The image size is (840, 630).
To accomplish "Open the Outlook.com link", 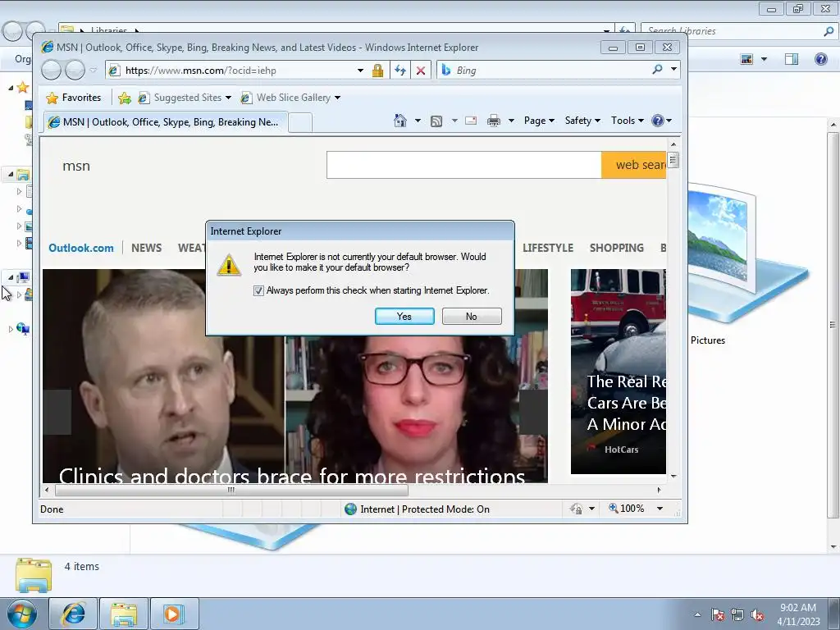I will (x=81, y=248).
